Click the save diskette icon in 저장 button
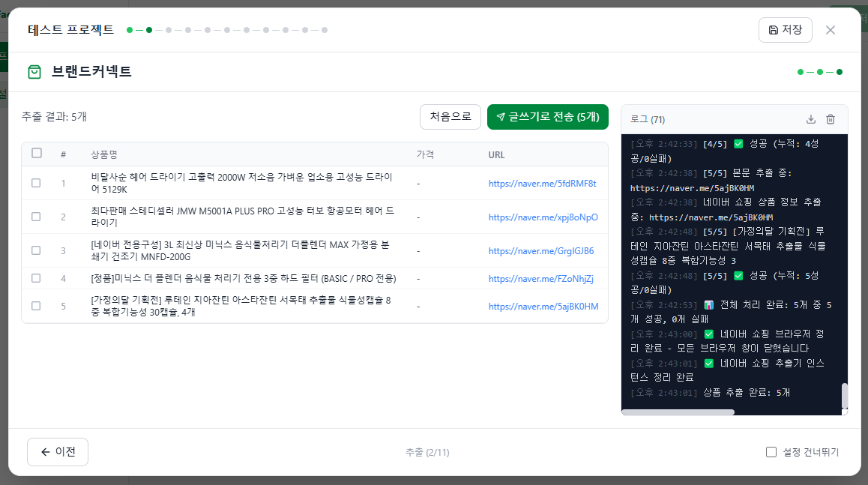Viewport: 868px width, 485px height. 773,29
